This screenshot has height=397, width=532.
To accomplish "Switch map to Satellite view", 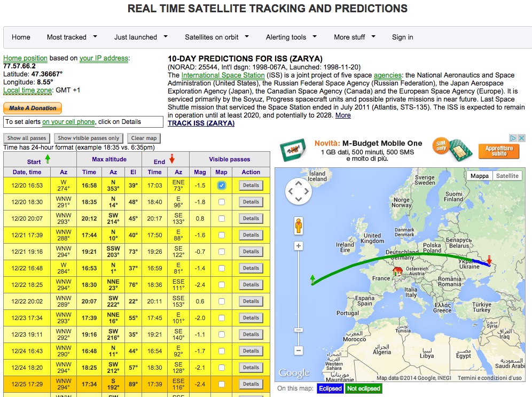I will [507, 176].
